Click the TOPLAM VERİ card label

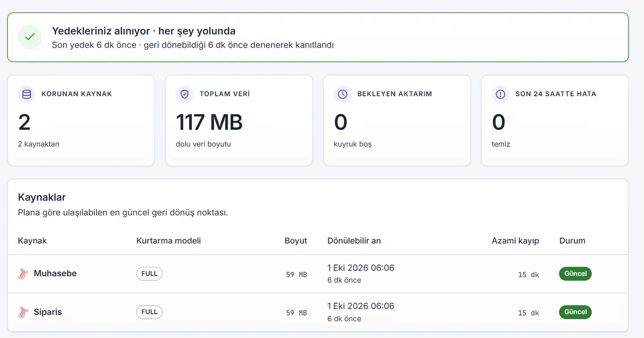tap(225, 94)
